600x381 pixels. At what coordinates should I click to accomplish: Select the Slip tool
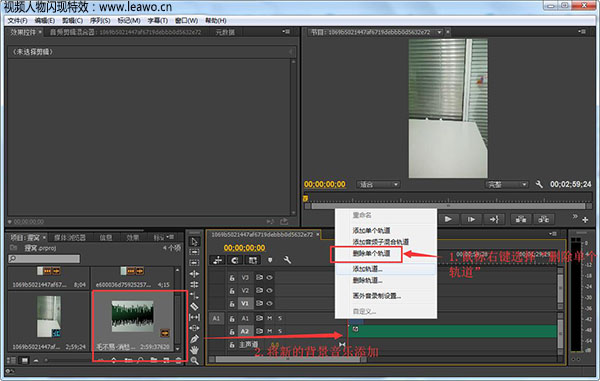(194, 317)
